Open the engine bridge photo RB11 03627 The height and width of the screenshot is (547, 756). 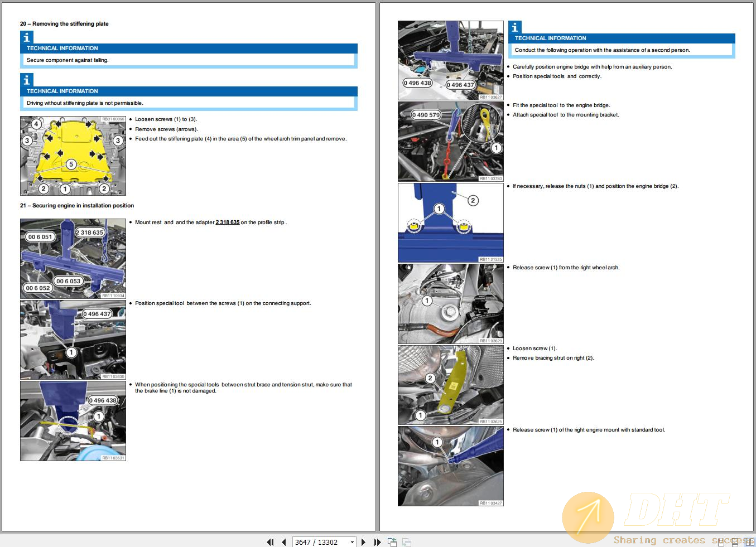coord(451,60)
